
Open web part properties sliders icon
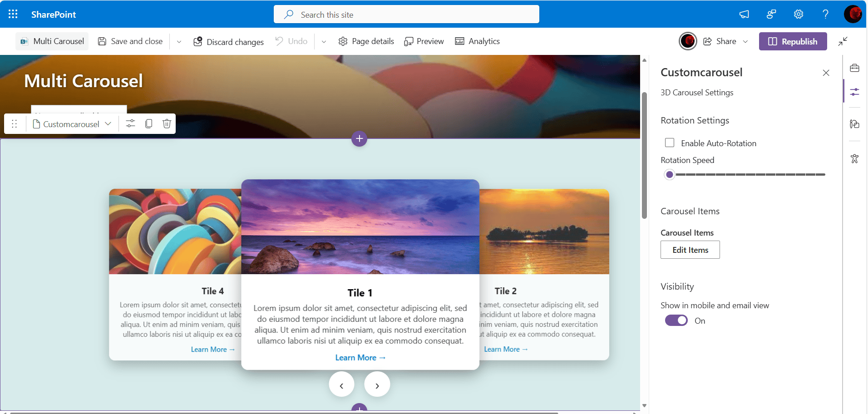click(130, 124)
